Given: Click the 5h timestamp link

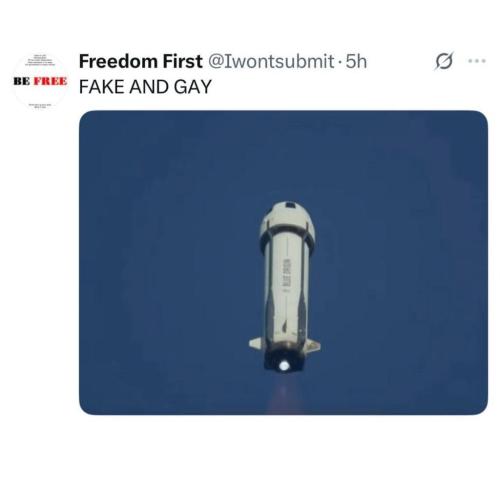Looking at the screenshot, I should tap(356, 61).
